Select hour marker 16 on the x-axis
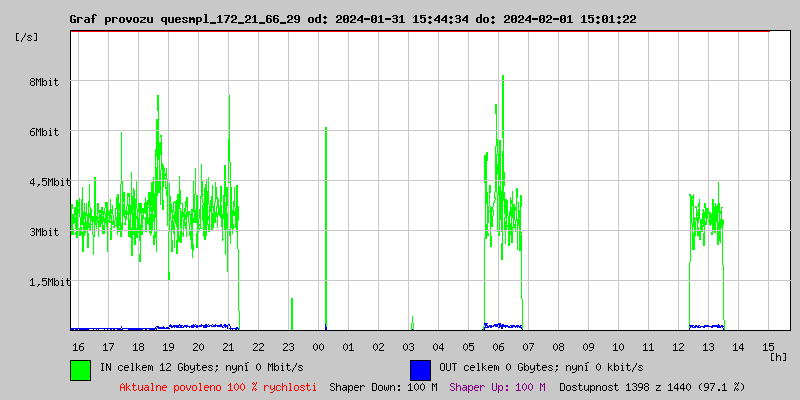The width and height of the screenshot is (800, 400). [78, 347]
